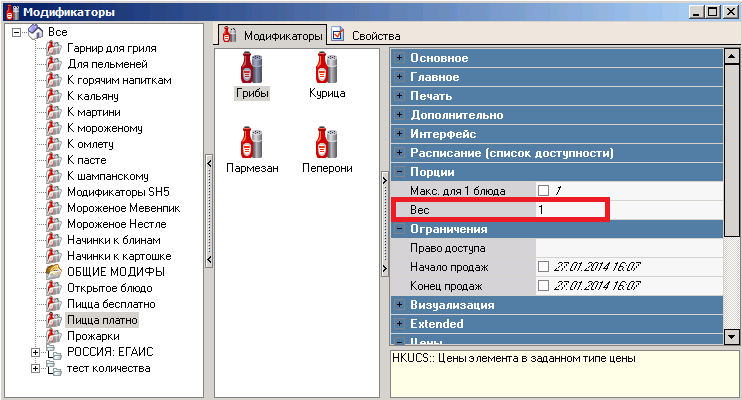742x400 pixels.
Task: Collapse the Порции property section
Action: pos(400,172)
